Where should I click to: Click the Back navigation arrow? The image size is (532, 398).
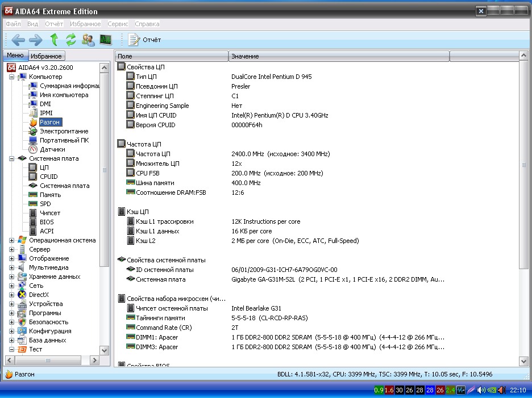18,40
